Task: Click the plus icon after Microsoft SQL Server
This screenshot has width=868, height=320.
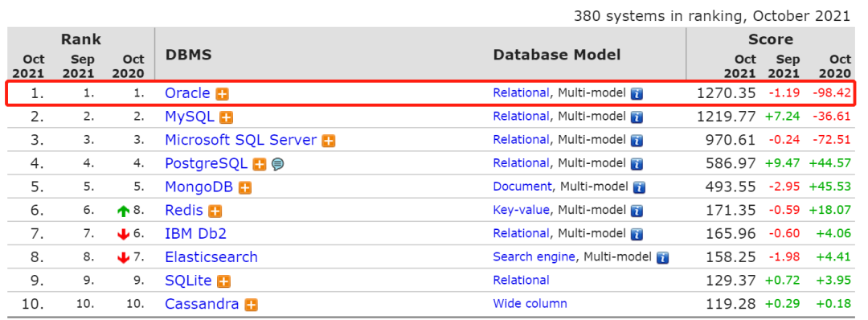Action: [329, 142]
